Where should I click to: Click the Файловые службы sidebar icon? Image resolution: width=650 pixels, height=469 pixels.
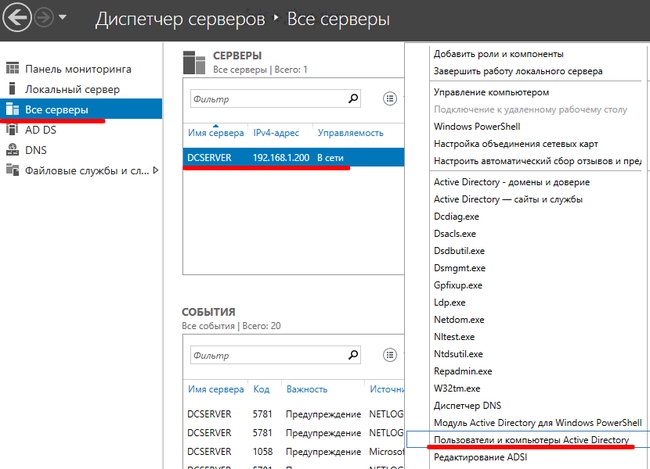(x=12, y=170)
